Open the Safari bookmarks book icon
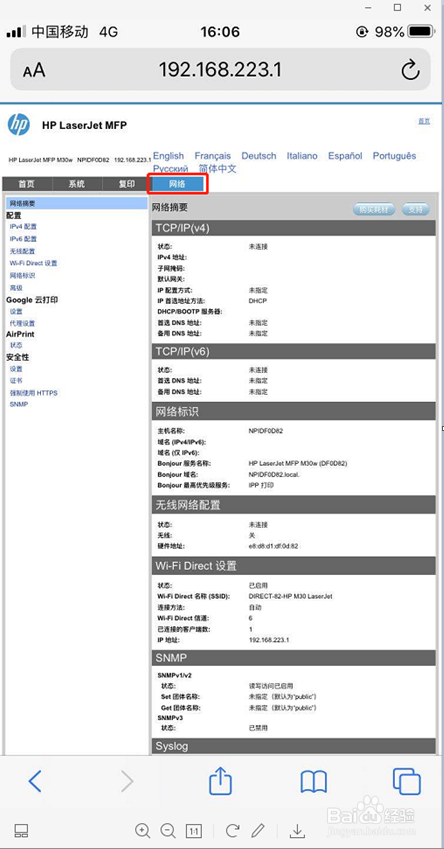Image resolution: width=444 pixels, height=849 pixels. click(314, 782)
